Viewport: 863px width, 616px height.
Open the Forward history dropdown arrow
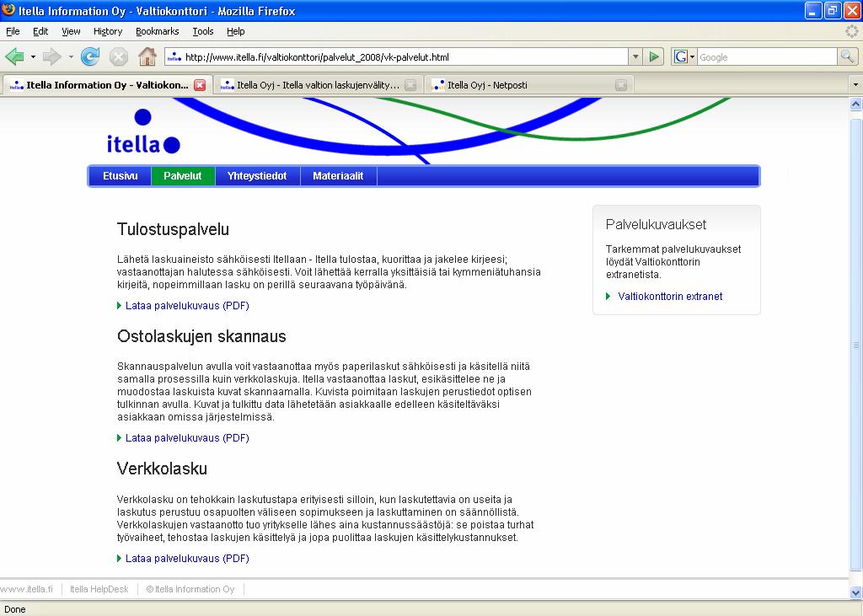coord(71,56)
